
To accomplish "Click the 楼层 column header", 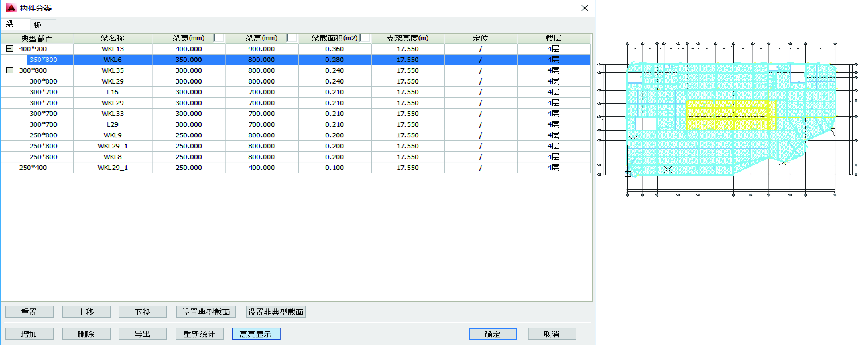I will pos(553,38).
